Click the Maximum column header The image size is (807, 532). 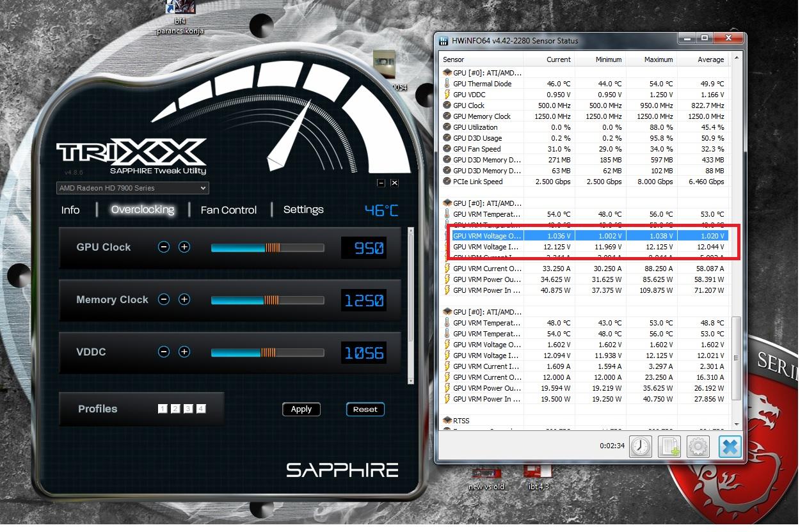651,59
